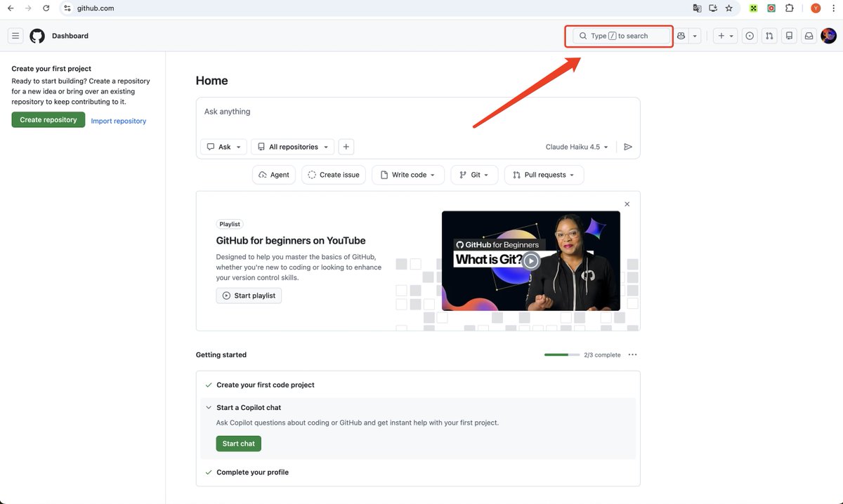Click the green extension icon in Chrome toolbar
Image resolution: width=843 pixels, height=504 pixels.
753,8
